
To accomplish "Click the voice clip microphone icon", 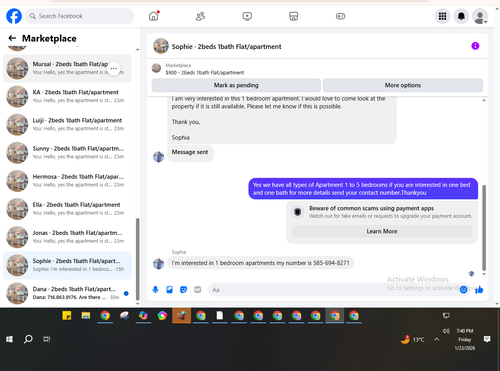I will click(x=155, y=290).
